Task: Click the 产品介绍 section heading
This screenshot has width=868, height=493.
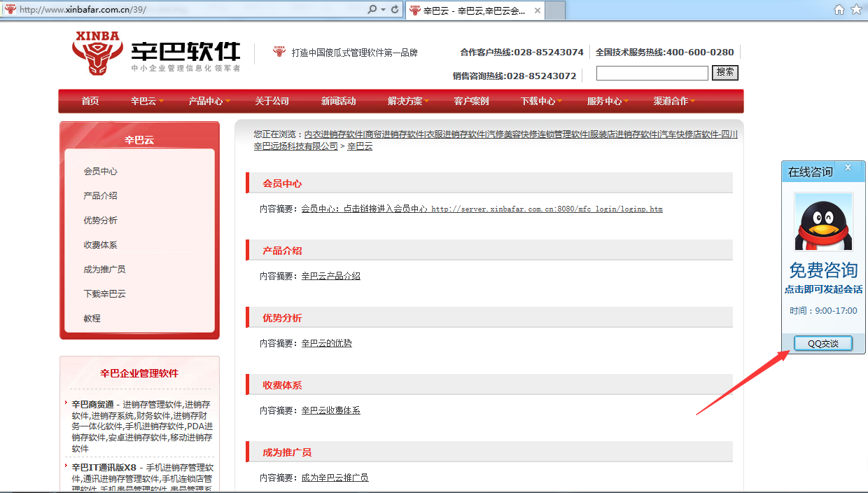Action: (x=282, y=251)
